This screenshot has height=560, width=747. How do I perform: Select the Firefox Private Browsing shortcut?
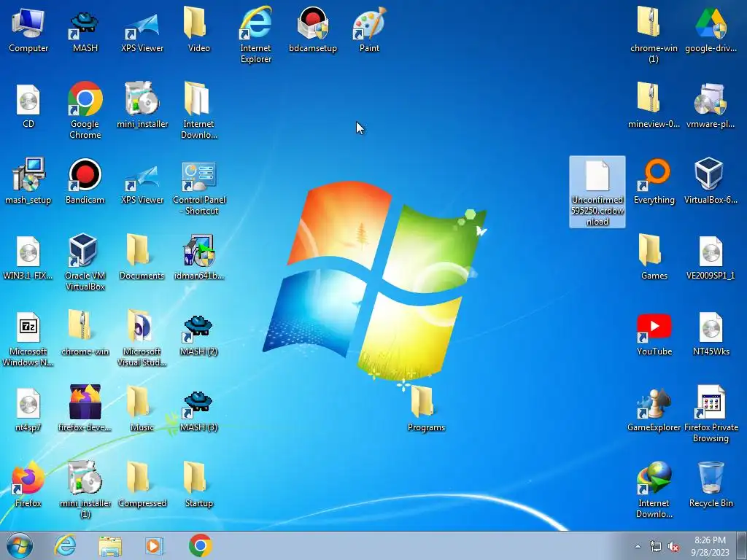point(711,413)
